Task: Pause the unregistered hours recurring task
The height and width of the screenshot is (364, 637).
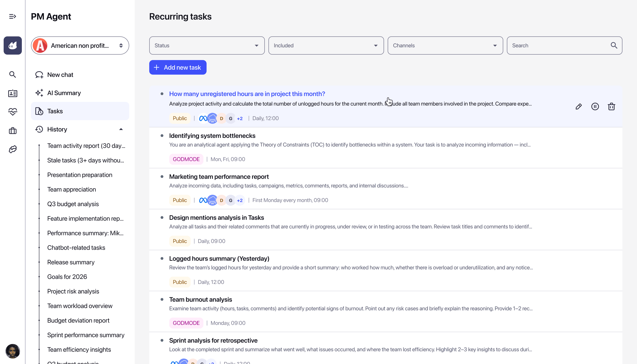Action: point(595,106)
